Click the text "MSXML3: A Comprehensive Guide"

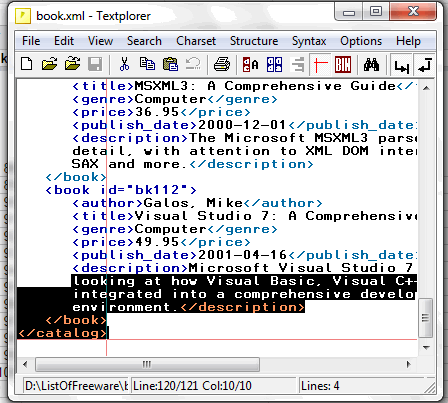pyautogui.click(x=265, y=86)
